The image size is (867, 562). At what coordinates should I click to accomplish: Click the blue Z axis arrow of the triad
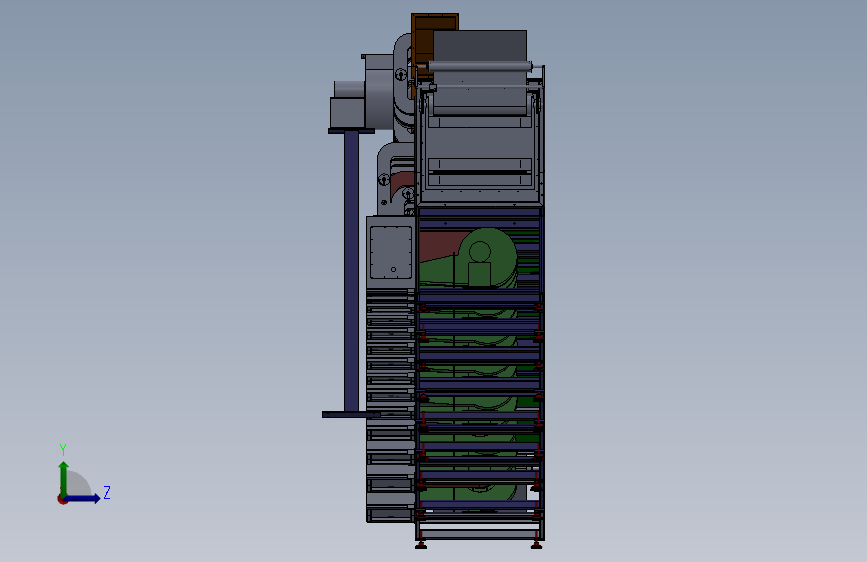[x=83, y=498]
